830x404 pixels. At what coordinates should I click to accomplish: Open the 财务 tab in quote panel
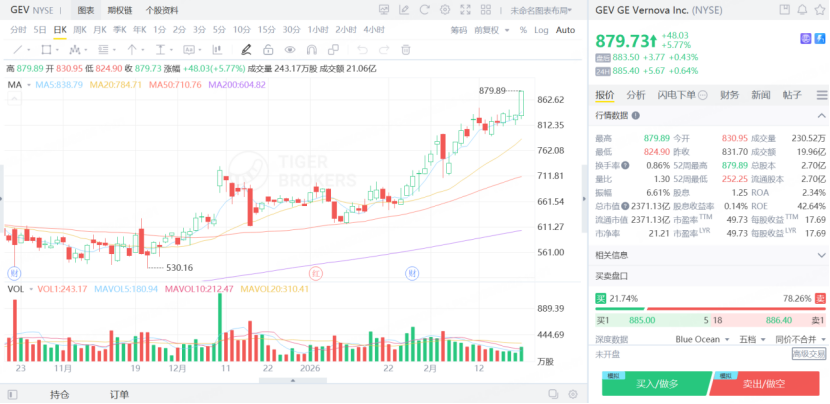pyautogui.click(x=729, y=95)
